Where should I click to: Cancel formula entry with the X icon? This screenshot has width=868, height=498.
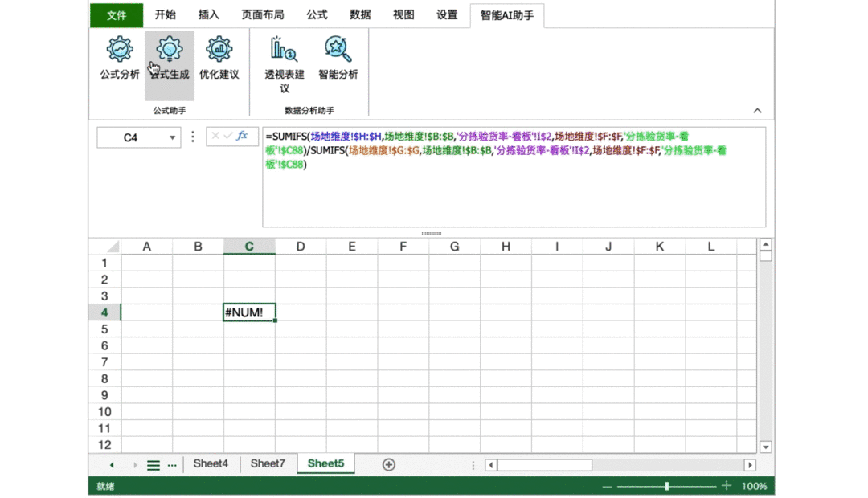[x=215, y=136]
